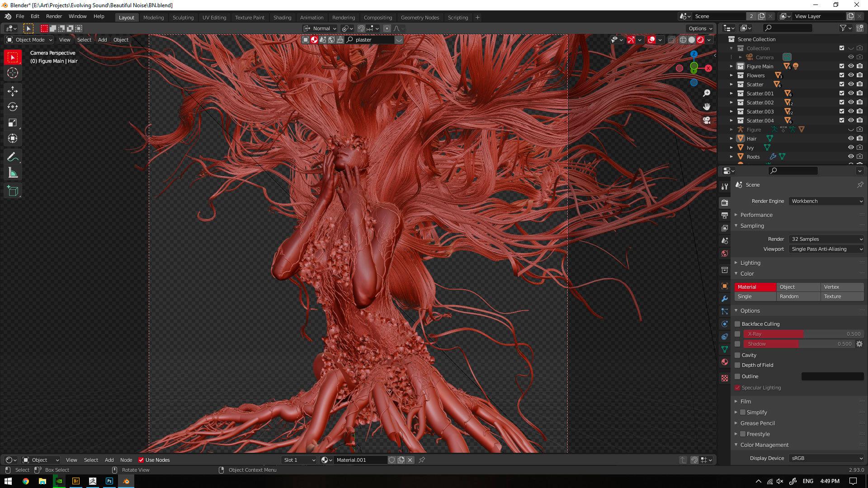Open the Render Engine Workbench dropdown
This screenshot has height=488, width=868.
point(826,201)
